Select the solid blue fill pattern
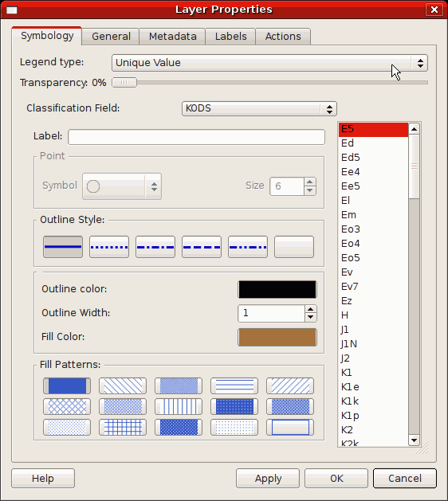 (67, 386)
